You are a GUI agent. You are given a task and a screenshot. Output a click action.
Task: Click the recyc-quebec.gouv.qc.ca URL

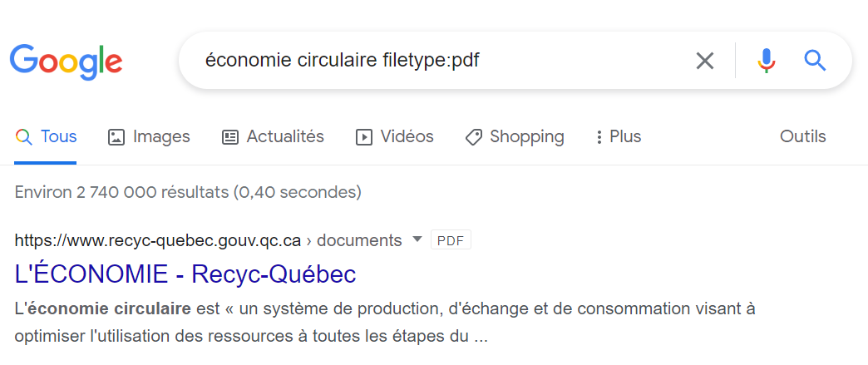coord(158,241)
